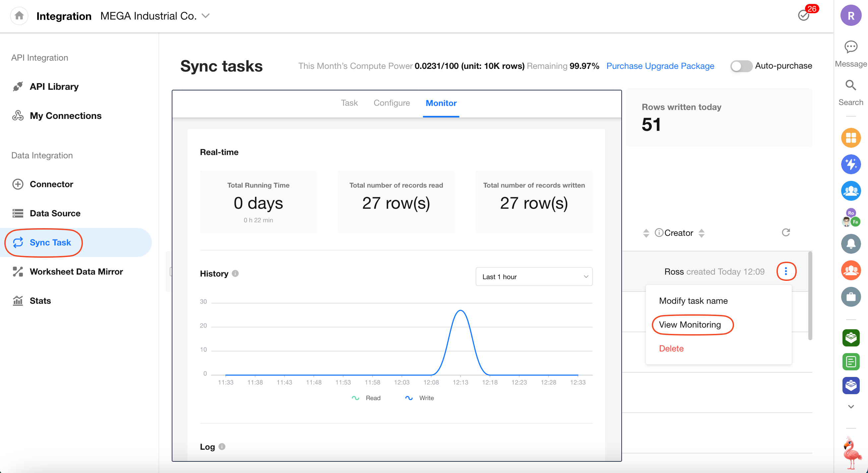Click the orange grid apps icon
This screenshot has height=473, width=868.
(x=850, y=138)
